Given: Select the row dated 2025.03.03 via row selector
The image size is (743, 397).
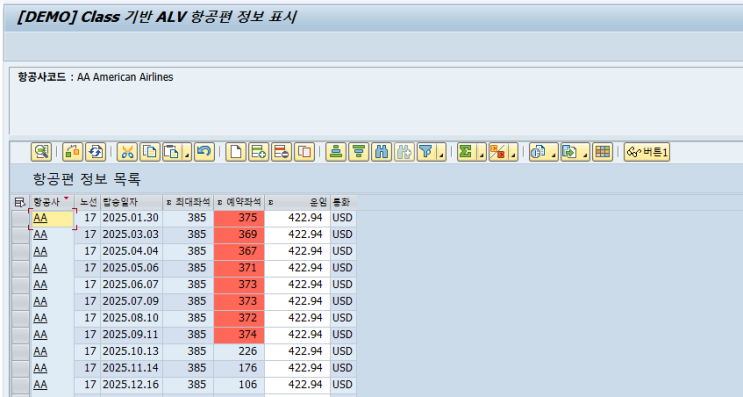Looking at the screenshot, I should pyautogui.click(x=20, y=235).
